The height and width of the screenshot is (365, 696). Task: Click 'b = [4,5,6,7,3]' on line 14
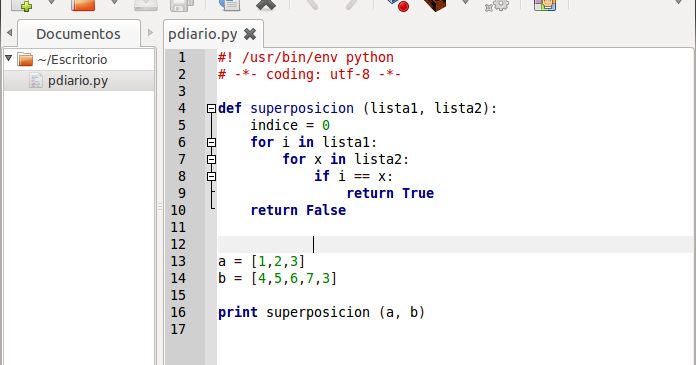277,278
